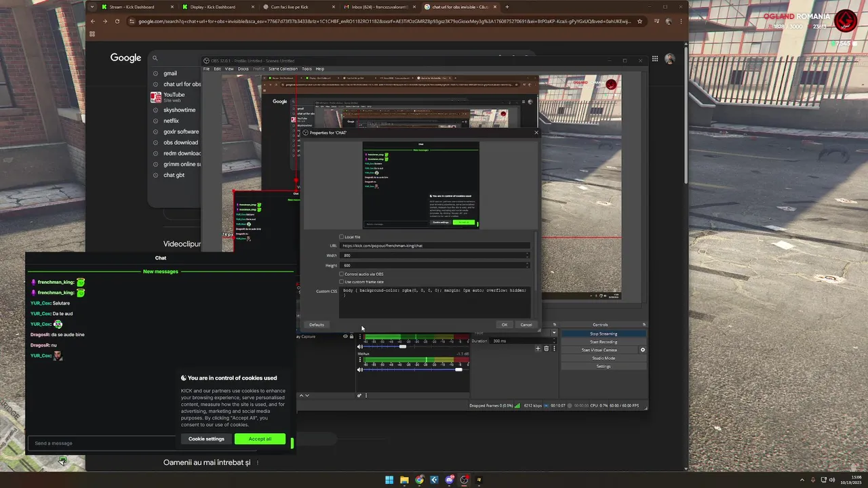868x488 pixels.
Task: Enable Control audio via OBS
Action: coord(341,274)
